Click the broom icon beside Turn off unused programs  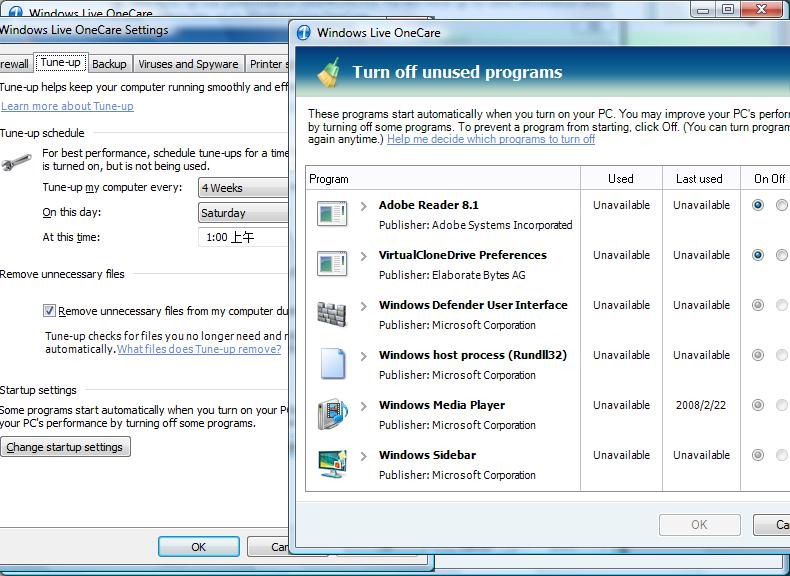coord(329,72)
